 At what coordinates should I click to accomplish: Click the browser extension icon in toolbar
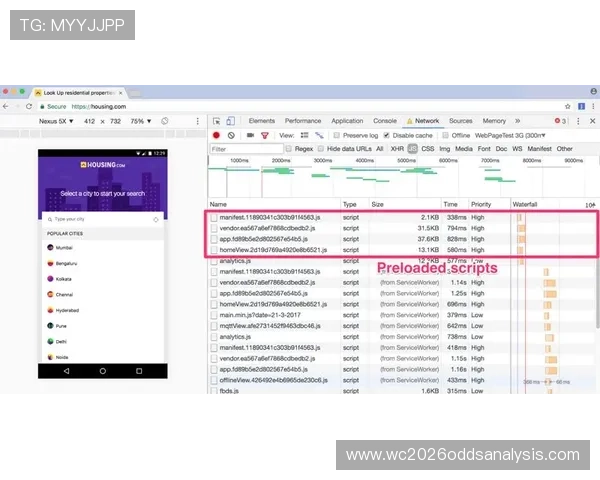point(581,106)
